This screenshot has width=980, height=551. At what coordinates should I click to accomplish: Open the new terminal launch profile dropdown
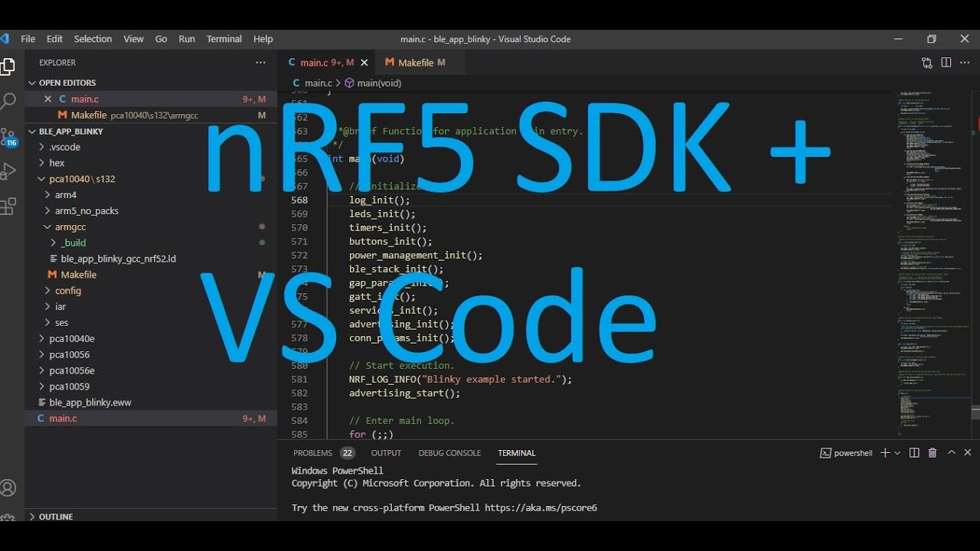[x=897, y=453]
